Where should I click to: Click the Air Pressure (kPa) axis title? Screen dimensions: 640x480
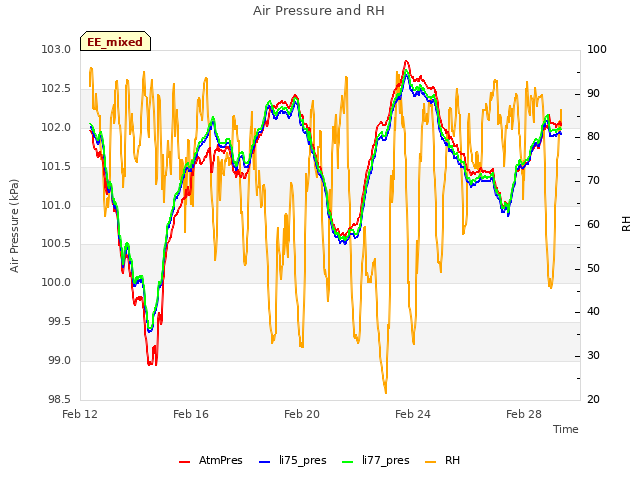[x=14, y=226]
